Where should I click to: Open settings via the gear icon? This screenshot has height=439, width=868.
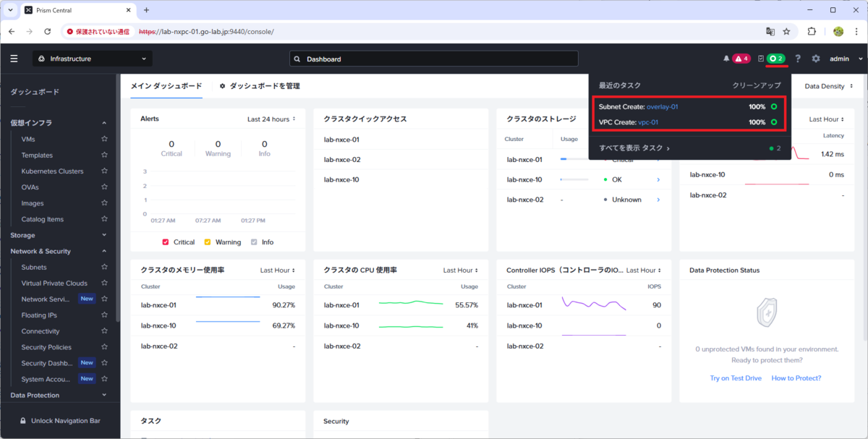coord(816,59)
